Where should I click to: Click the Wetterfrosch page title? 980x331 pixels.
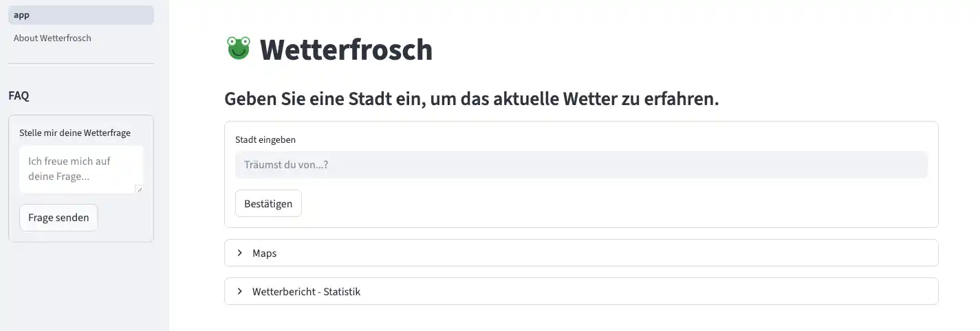coord(346,49)
